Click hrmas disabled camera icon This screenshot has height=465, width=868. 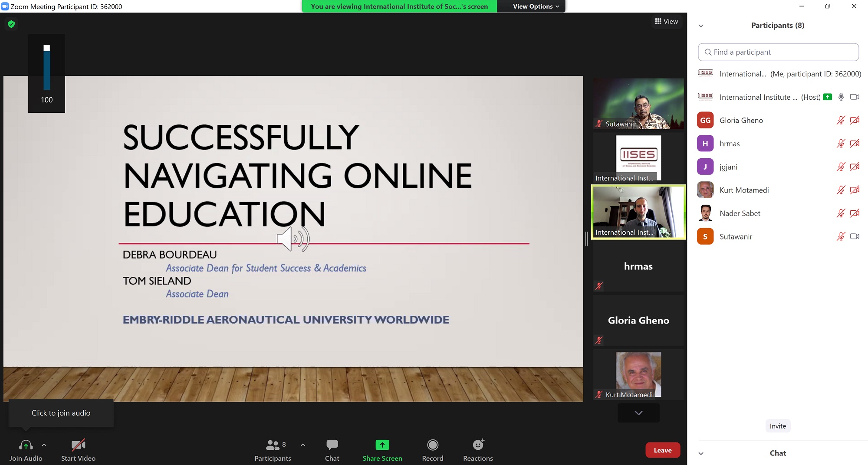click(855, 144)
